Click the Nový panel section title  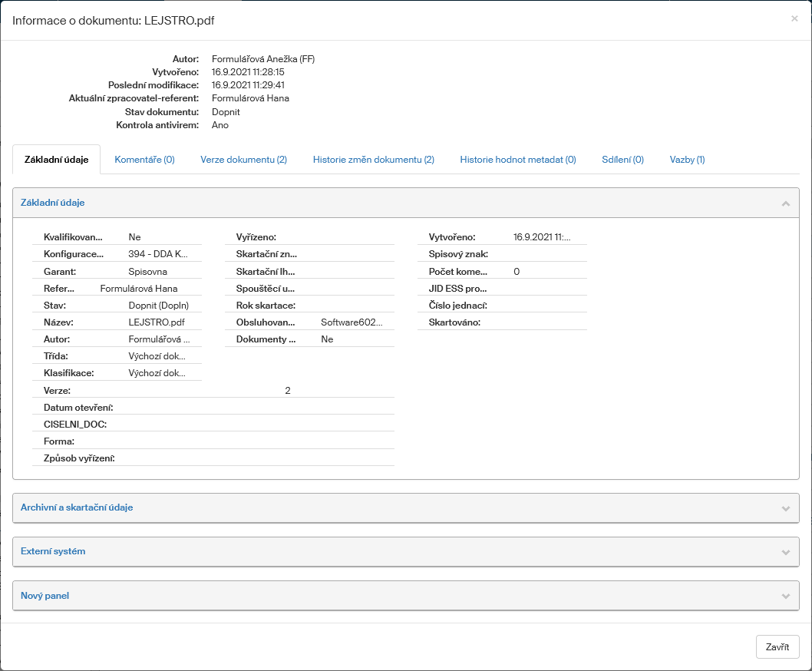click(45, 595)
